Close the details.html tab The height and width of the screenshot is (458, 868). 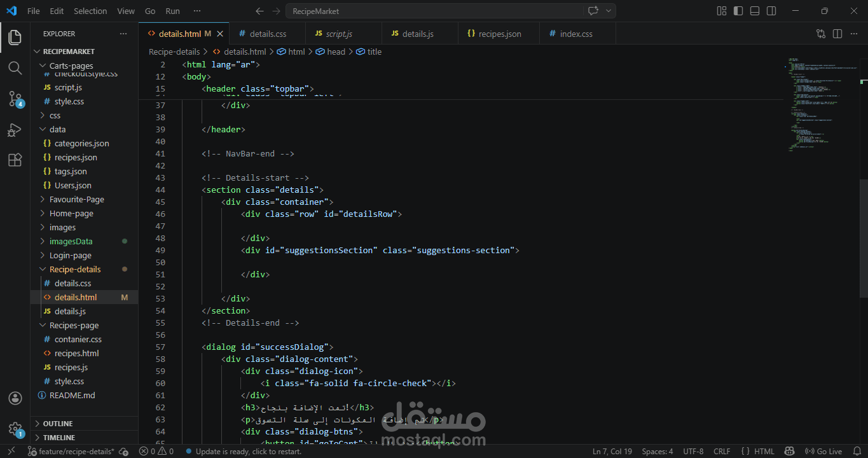coord(220,34)
